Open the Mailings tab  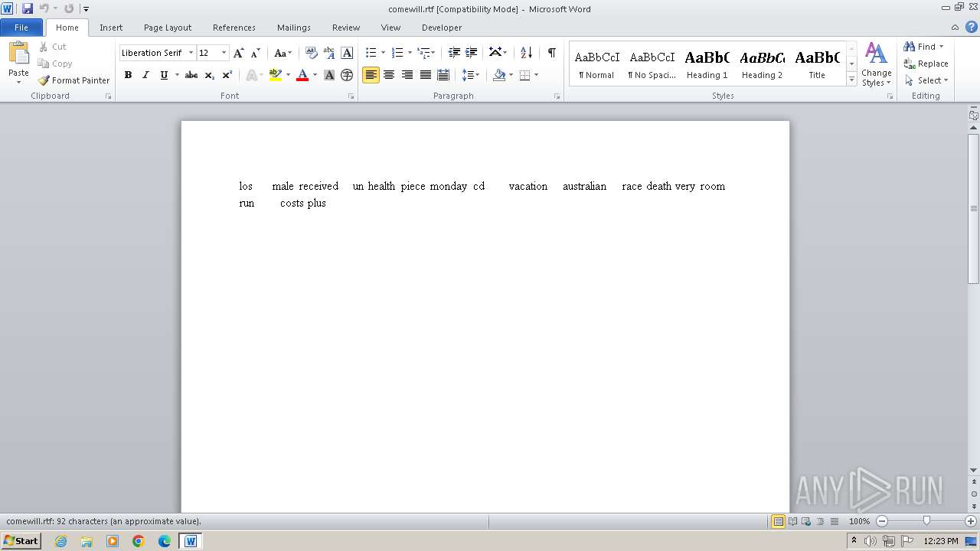tap(294, 28)
